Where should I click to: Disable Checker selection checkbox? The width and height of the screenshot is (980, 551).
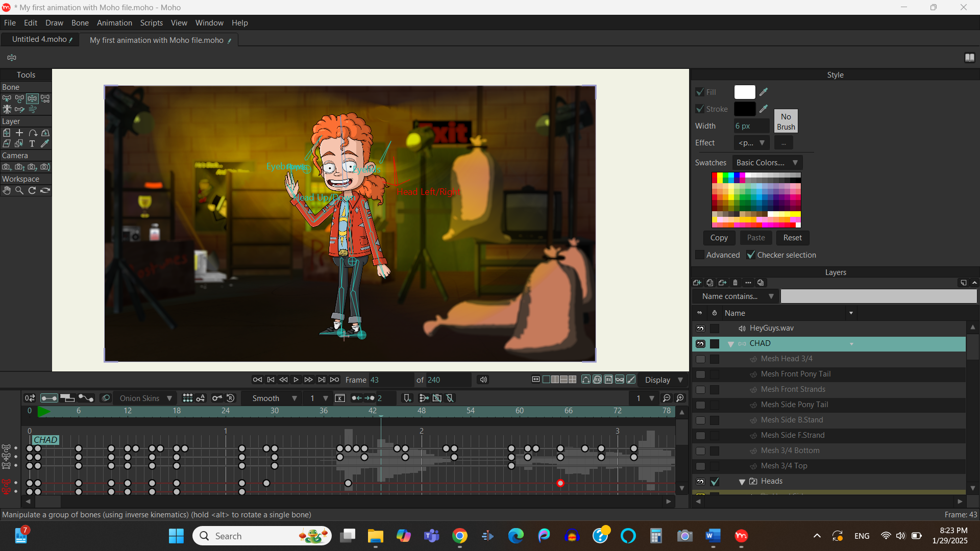[751, 255]
